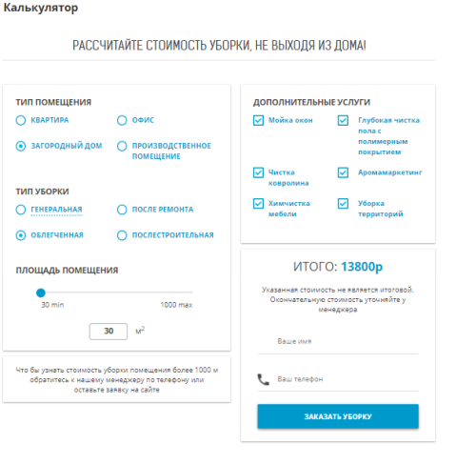Focus the Ваше имя field
The image size is (476, 464).
coord(338,341)
